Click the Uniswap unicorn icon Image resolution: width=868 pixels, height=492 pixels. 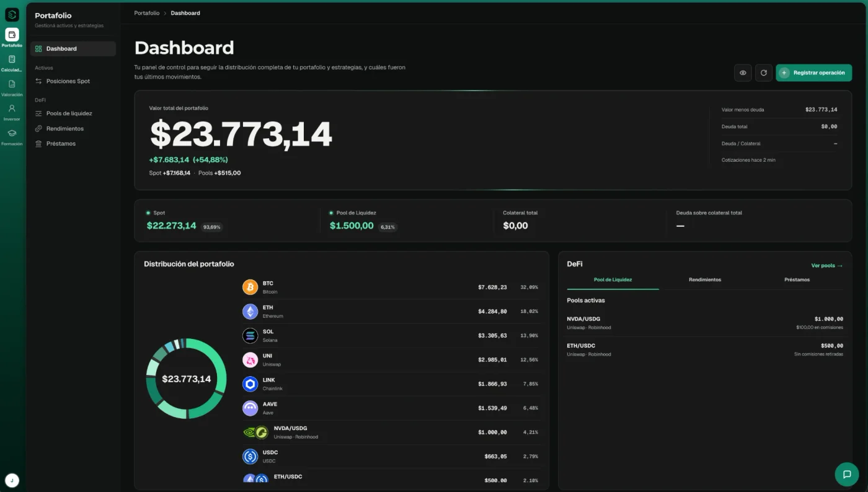250,360
